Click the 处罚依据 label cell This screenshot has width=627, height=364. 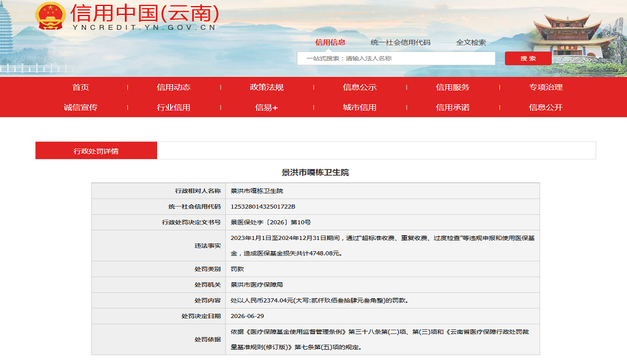(159, 339)
